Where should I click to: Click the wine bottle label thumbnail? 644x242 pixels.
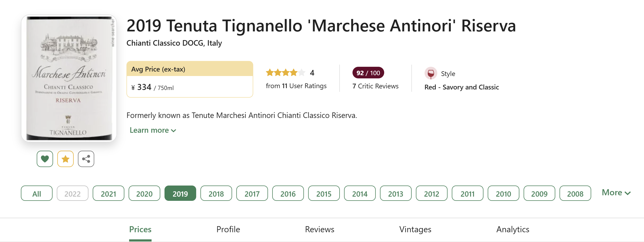click(x=69, y=78)
